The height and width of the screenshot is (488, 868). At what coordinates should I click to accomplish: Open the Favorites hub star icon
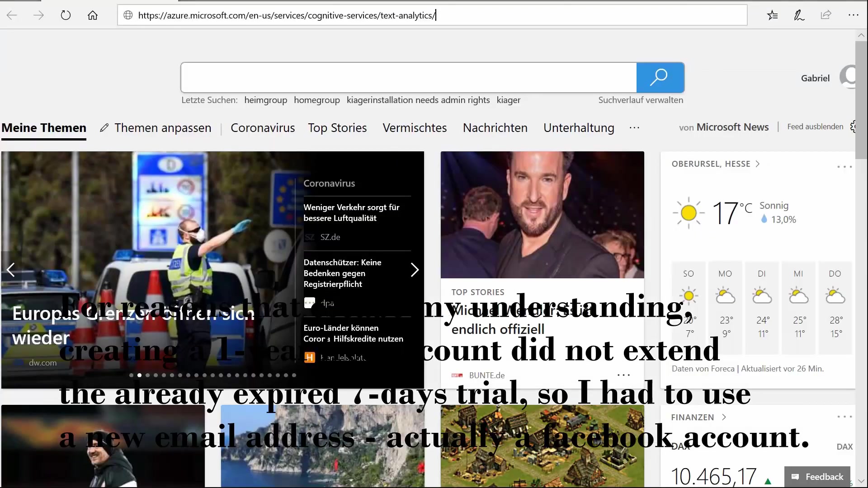click(x=773, y=15)
